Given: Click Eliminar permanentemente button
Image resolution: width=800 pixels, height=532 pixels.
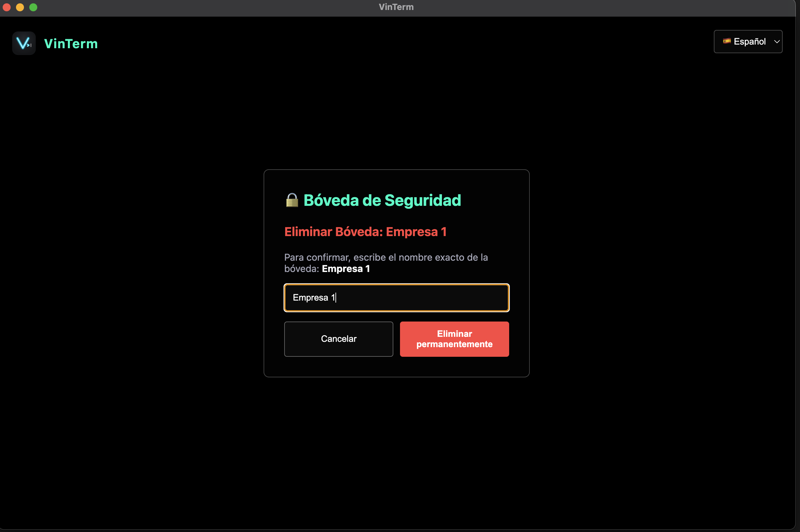Looking at the screenshot, I should point(454,339).
